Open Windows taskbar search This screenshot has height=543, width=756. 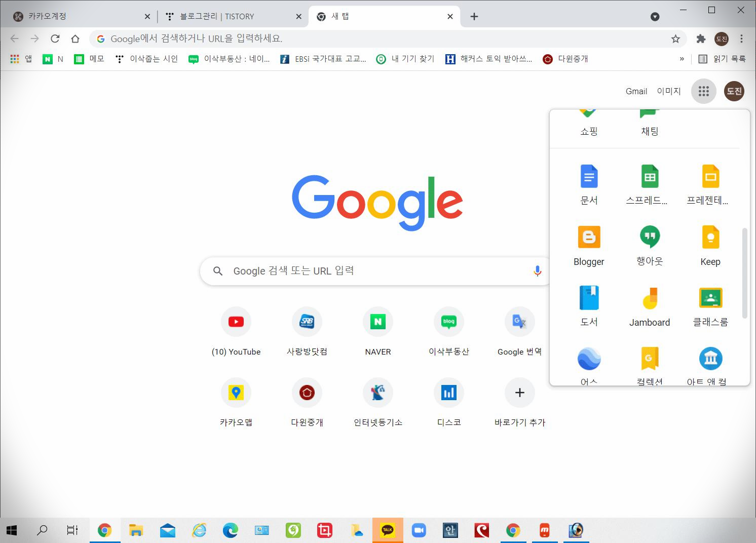coord(42,530)
